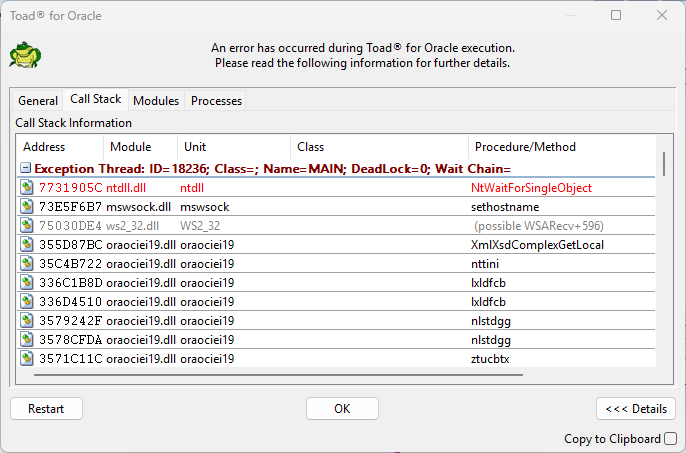The width and height of the screenshot is (686, 453).
Task: Click the ntdll.dll module cell
Action: [x=126, y=188]
